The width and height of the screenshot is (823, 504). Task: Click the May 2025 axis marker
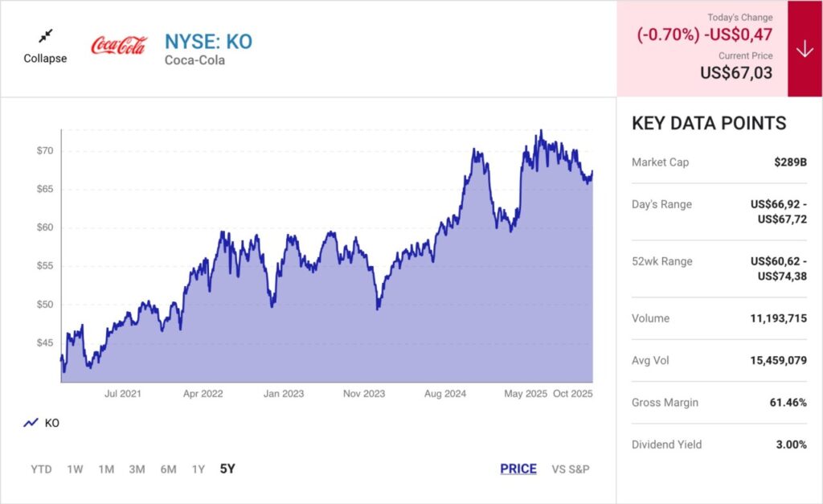tap(525, 394)
